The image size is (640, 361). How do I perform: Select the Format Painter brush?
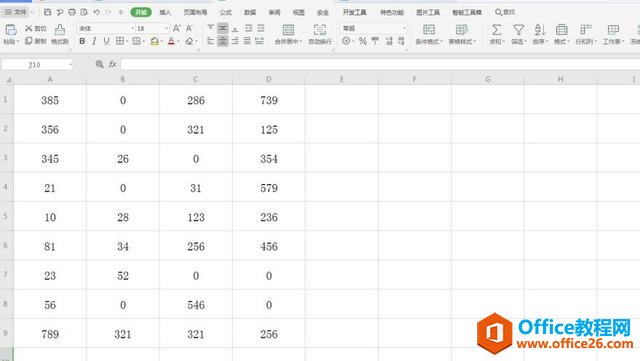pos(60,30)
